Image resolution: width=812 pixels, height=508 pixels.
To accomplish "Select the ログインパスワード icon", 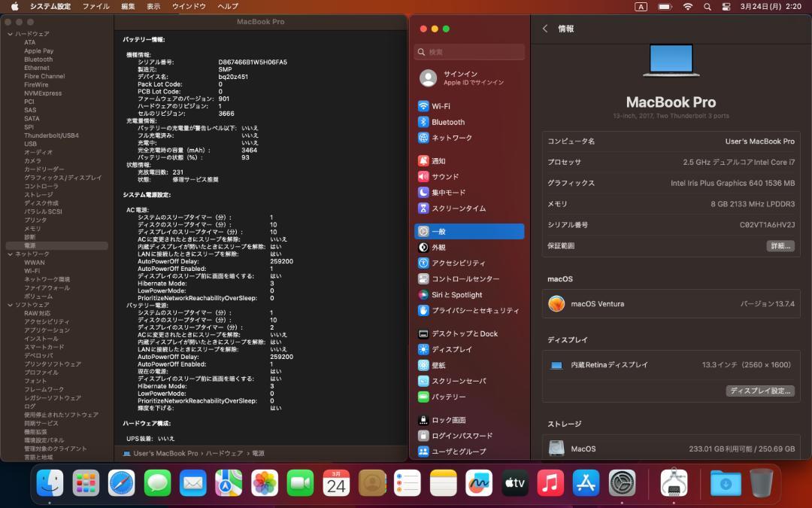I will [x=423, y=436].
